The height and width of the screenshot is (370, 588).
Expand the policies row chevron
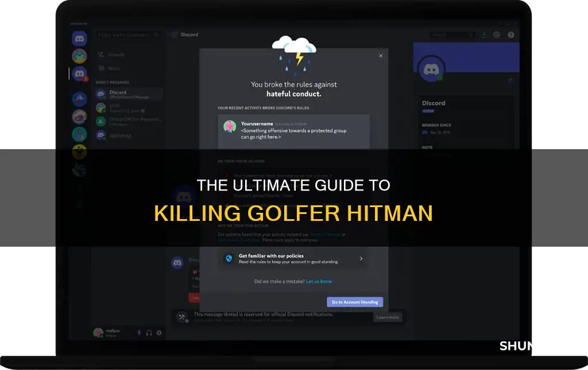[x=361, y=259]
